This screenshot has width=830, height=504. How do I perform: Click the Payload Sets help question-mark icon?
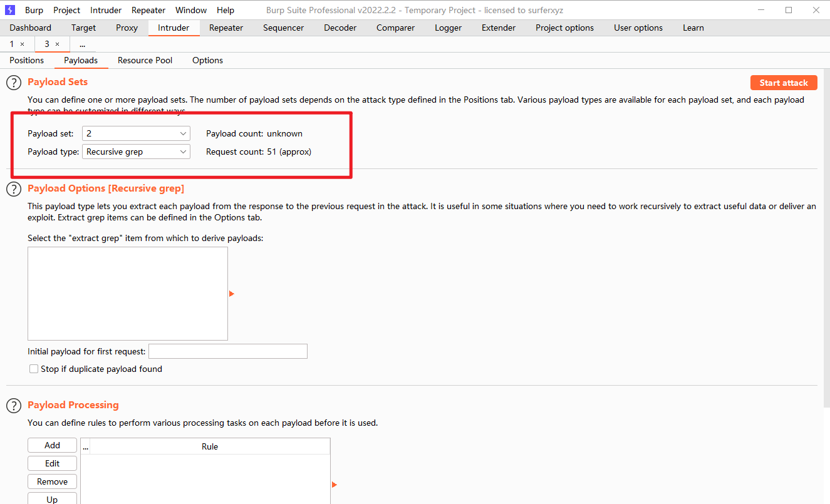click(x=14, y=83)
